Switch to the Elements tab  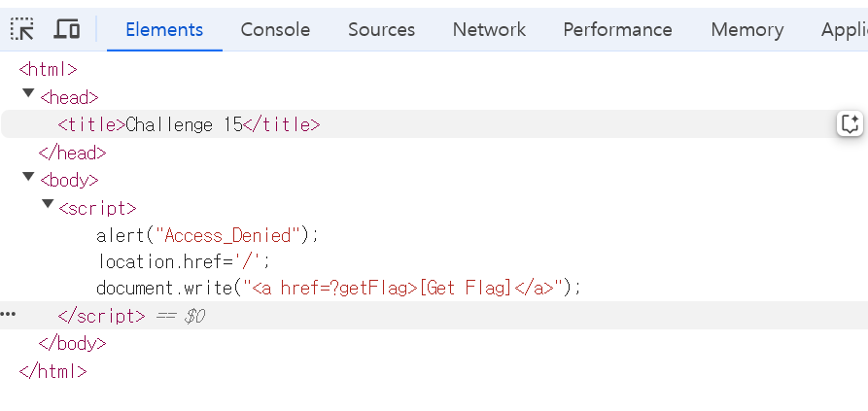164,29
